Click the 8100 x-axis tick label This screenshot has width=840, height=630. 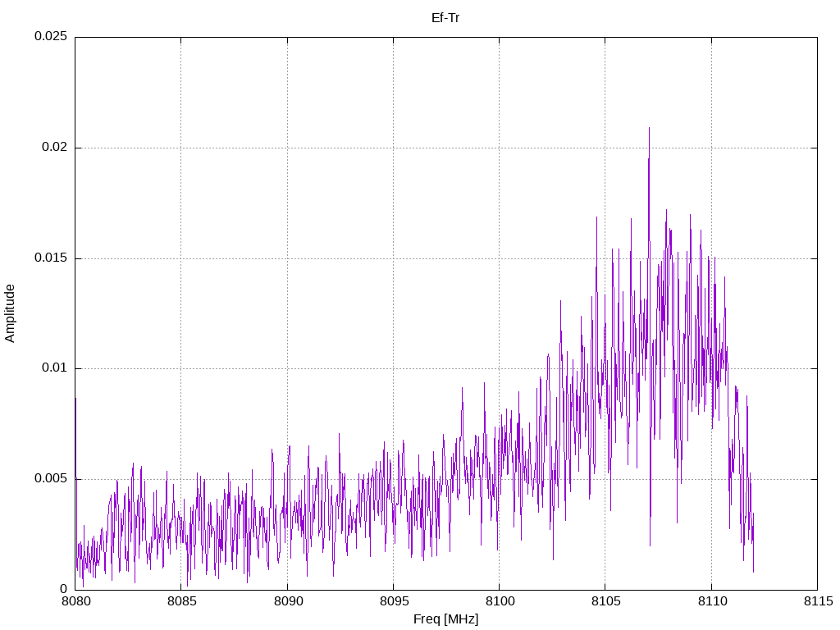(500, 601)
